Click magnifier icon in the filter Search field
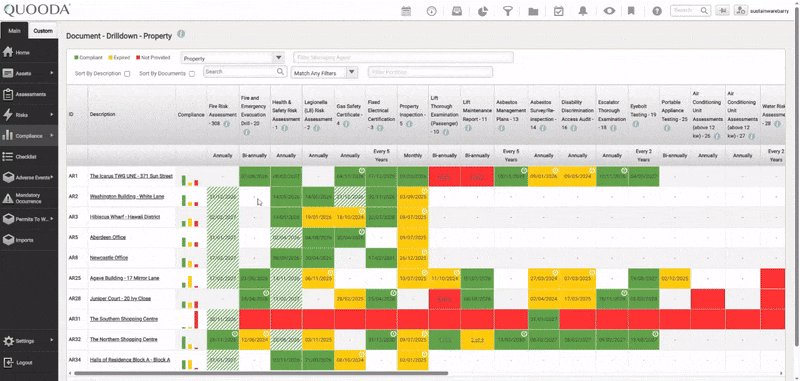The height and width of the screenshot is (381, 800). (x=281, y=72)
